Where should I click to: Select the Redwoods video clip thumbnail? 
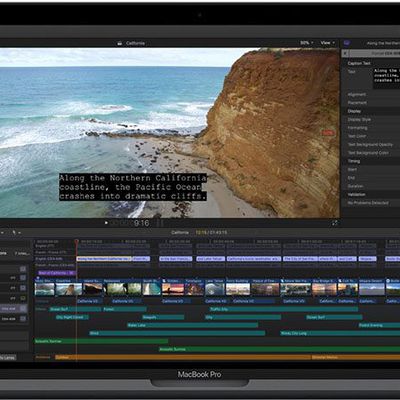tap(122, 287)
